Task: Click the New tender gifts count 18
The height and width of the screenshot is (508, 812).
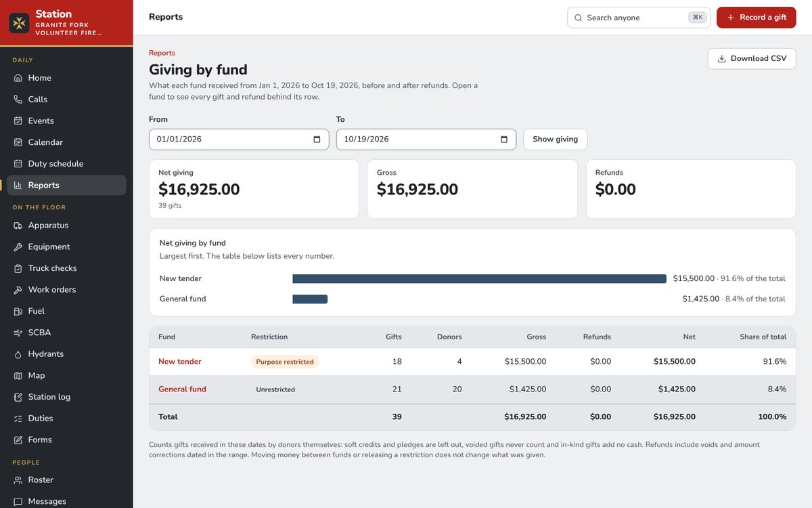Action: [397, 362]
